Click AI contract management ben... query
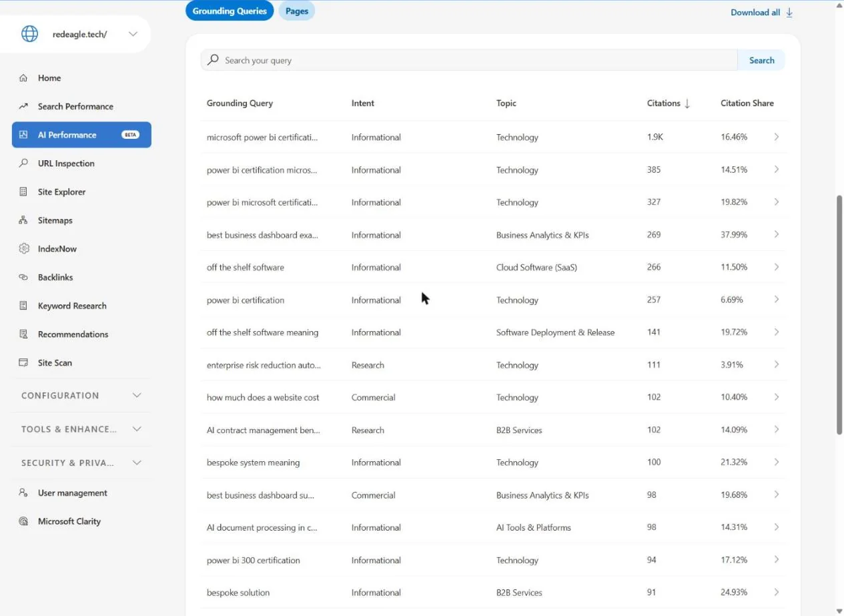Image resolution: width=844 pixels, height=616 pixels. 264,430
